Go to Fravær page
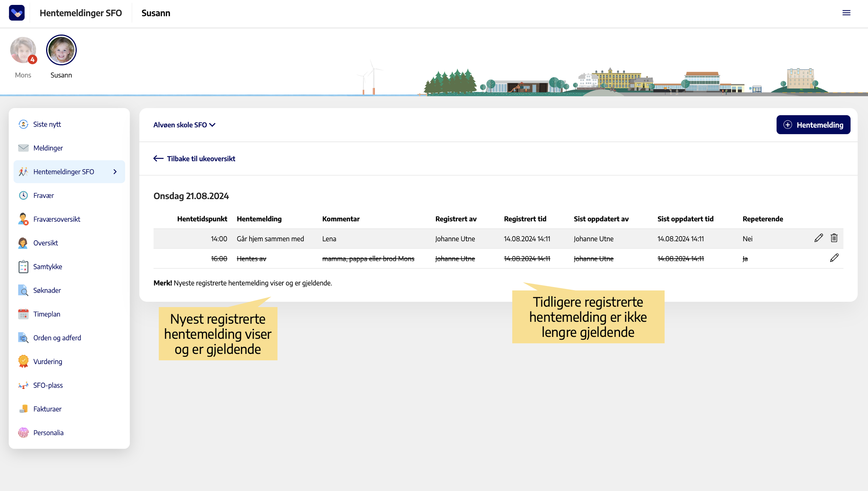 69,196
